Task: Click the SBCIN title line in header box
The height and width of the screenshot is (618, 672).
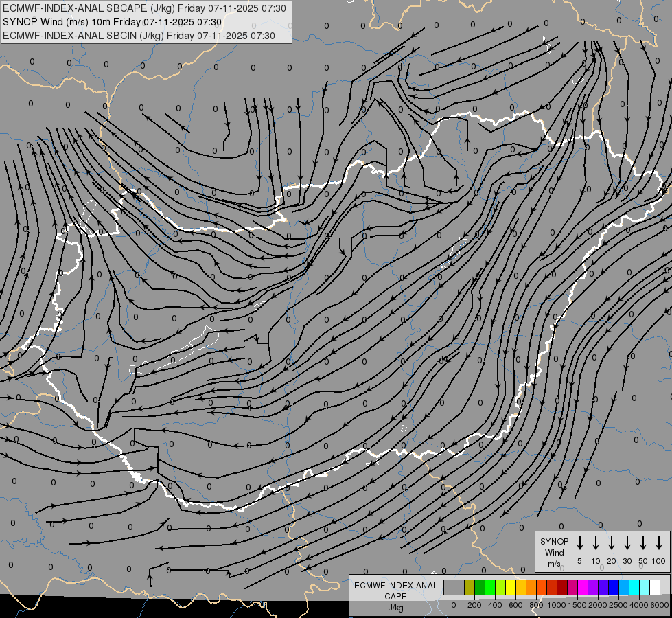Action: 139,36
